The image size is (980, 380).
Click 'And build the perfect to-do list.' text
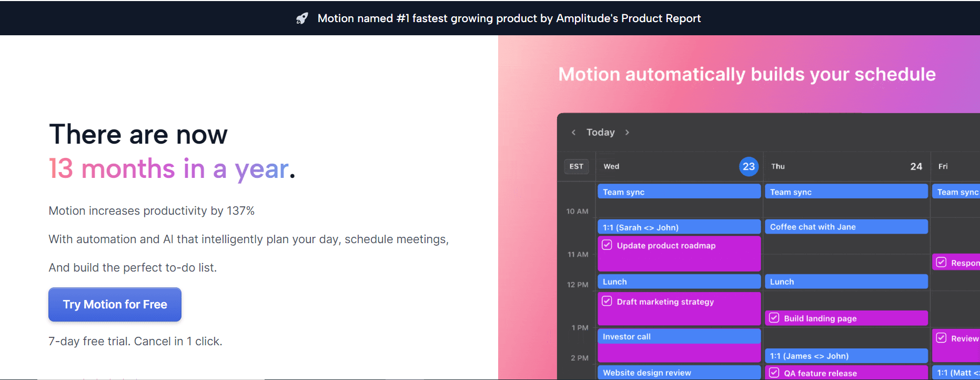click(x=133, y=267)
